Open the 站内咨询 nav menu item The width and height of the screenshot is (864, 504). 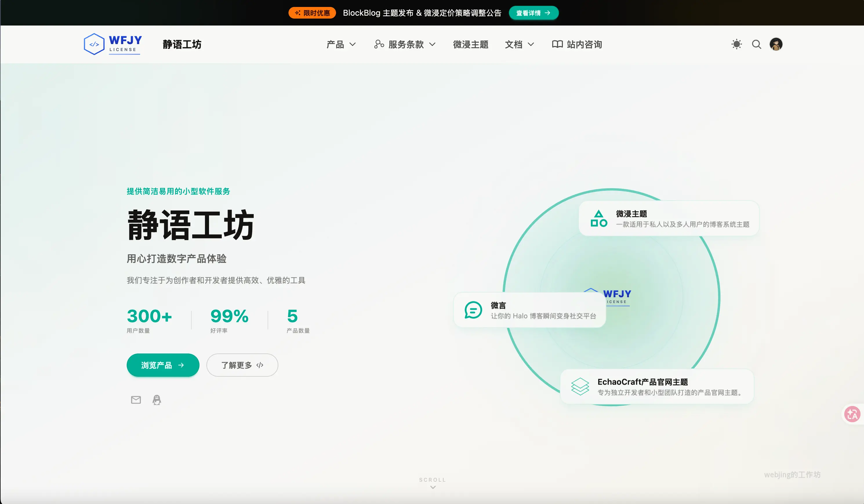click(577, 44)
